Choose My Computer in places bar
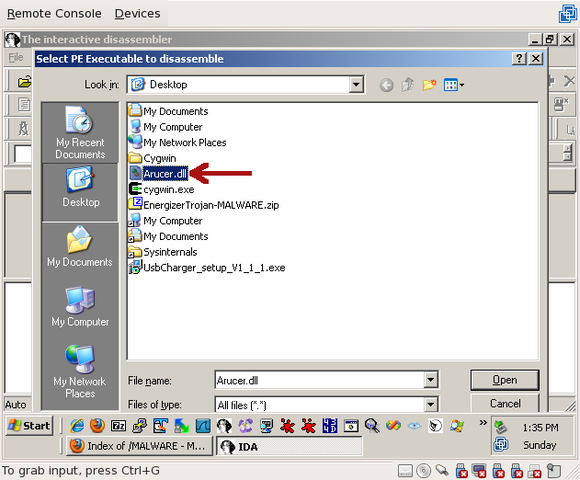The width and height of the screenshot is (580, 480). (x=80, y=307)
